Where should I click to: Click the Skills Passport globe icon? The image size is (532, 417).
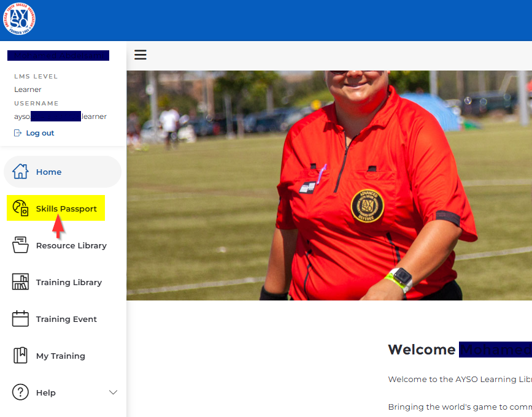coord(20,208)
